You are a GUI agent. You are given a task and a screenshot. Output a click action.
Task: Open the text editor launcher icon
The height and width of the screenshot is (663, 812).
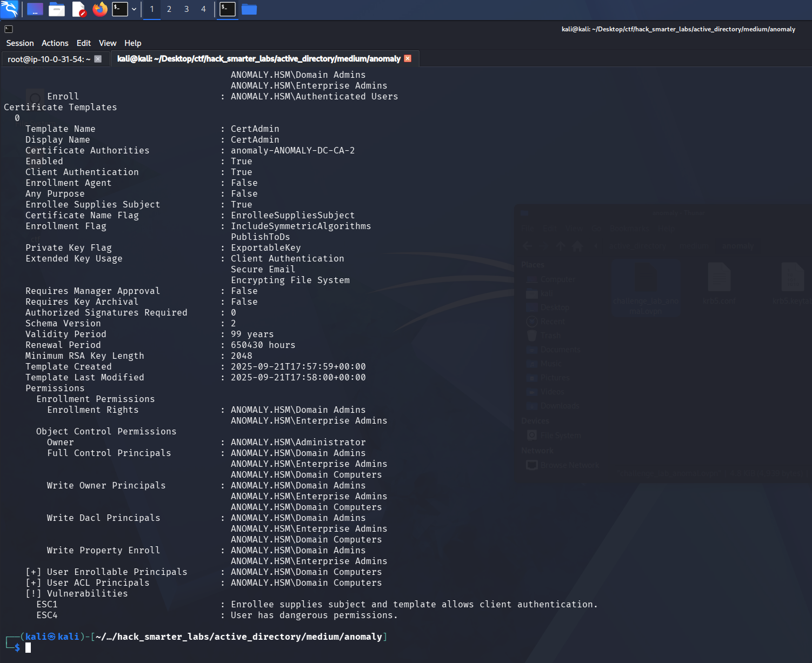click(79, 9)
